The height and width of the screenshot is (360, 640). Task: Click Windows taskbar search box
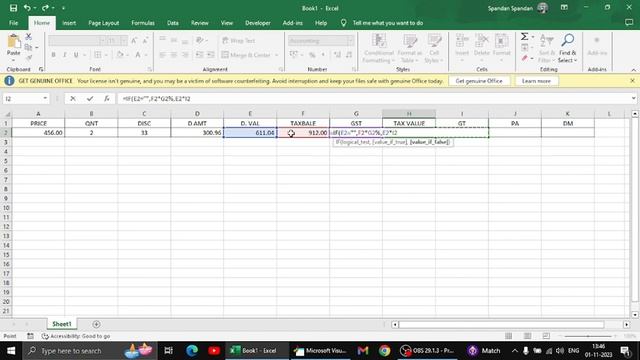[90, 351]
